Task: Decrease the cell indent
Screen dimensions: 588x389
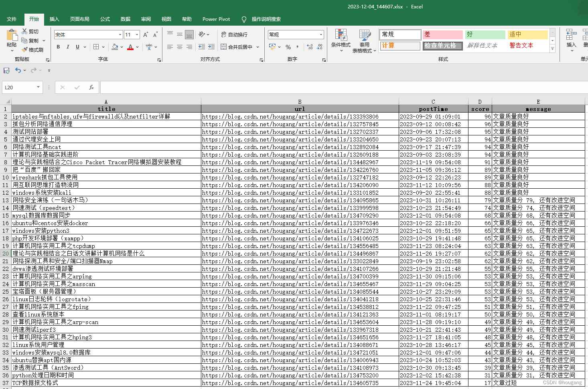Action: pyautogui.click(x=202, y=47)
